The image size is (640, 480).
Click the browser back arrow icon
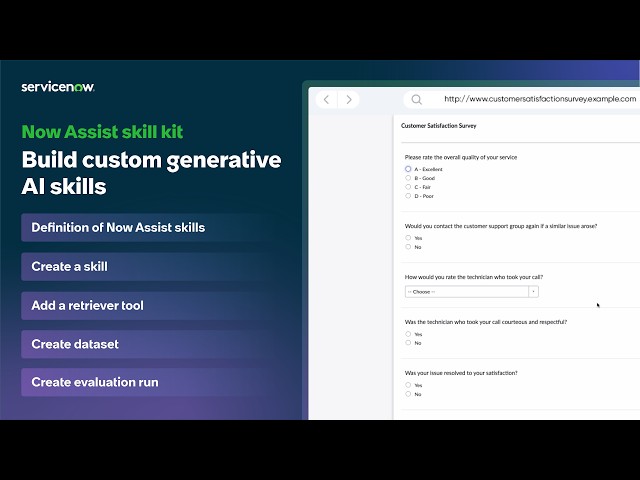[x=326, y=100]
